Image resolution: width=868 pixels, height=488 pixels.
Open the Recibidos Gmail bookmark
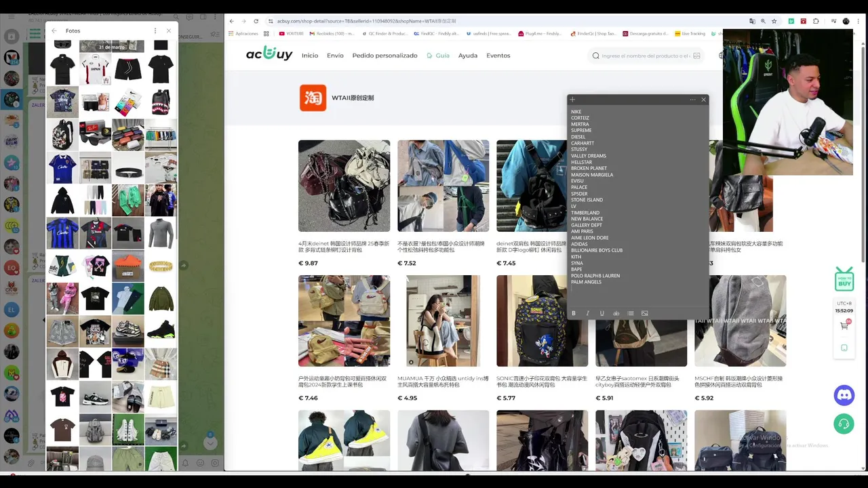(332, 33)
